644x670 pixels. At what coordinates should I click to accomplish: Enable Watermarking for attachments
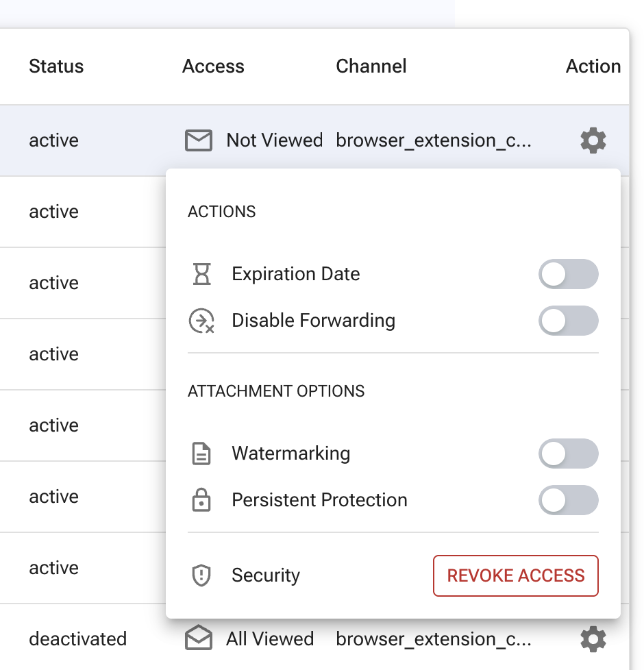pos(568,454)
